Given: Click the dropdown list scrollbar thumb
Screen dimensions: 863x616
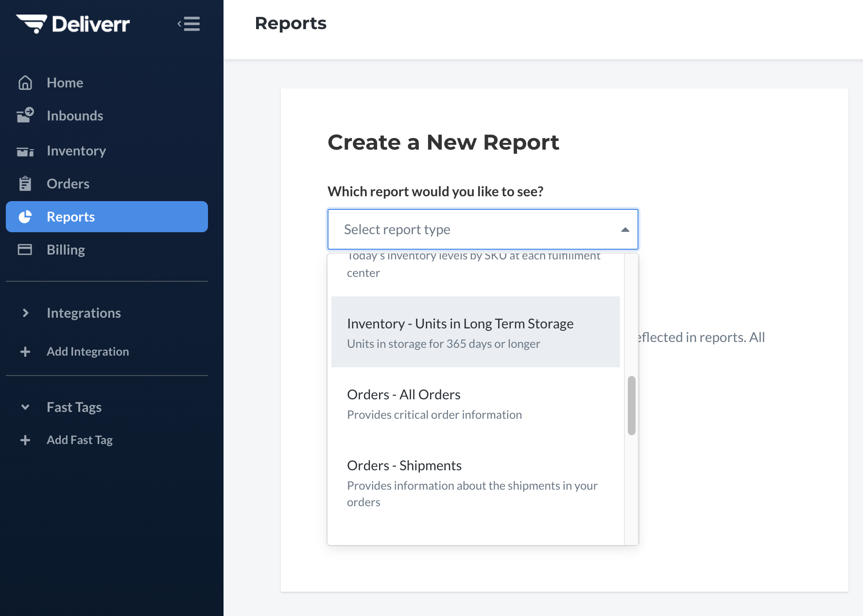Looking at the screenshot, I should pyautogui.click(x=632, y=406).
